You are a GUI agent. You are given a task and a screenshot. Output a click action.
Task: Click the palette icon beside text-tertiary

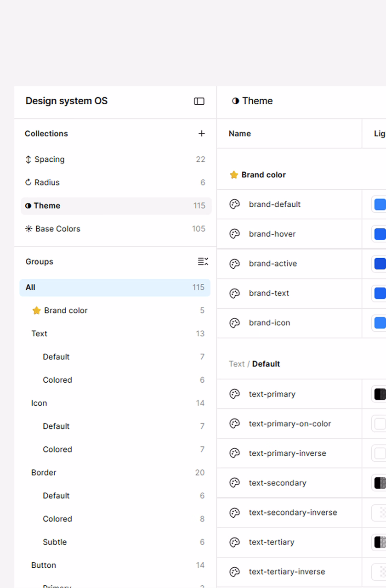(234, 542)
